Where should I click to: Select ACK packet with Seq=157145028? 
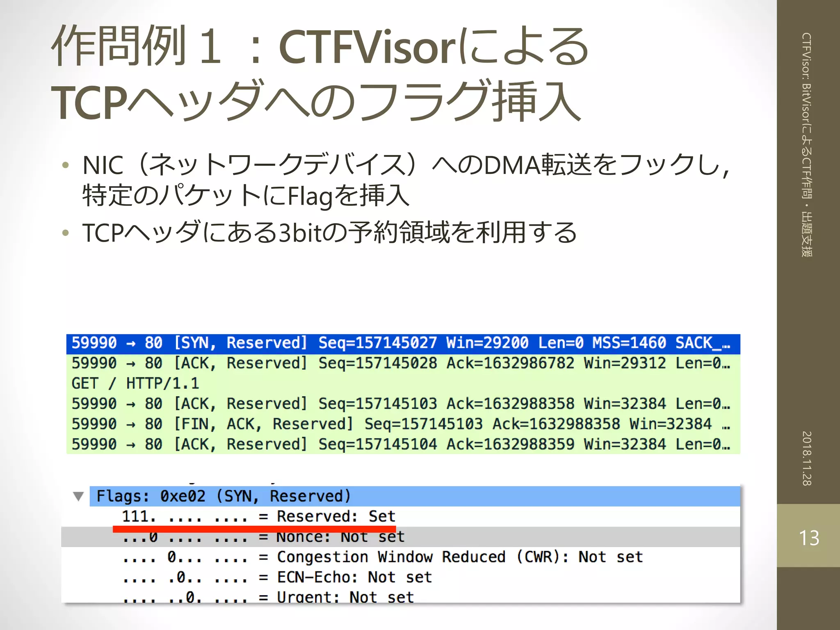pos(403,364)
